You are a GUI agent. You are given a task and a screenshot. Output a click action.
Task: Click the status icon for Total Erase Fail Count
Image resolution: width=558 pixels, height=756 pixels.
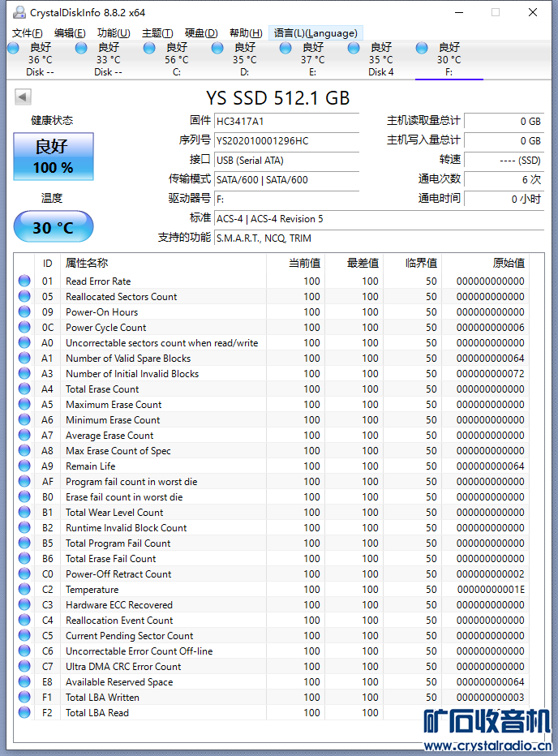point(24,558)
